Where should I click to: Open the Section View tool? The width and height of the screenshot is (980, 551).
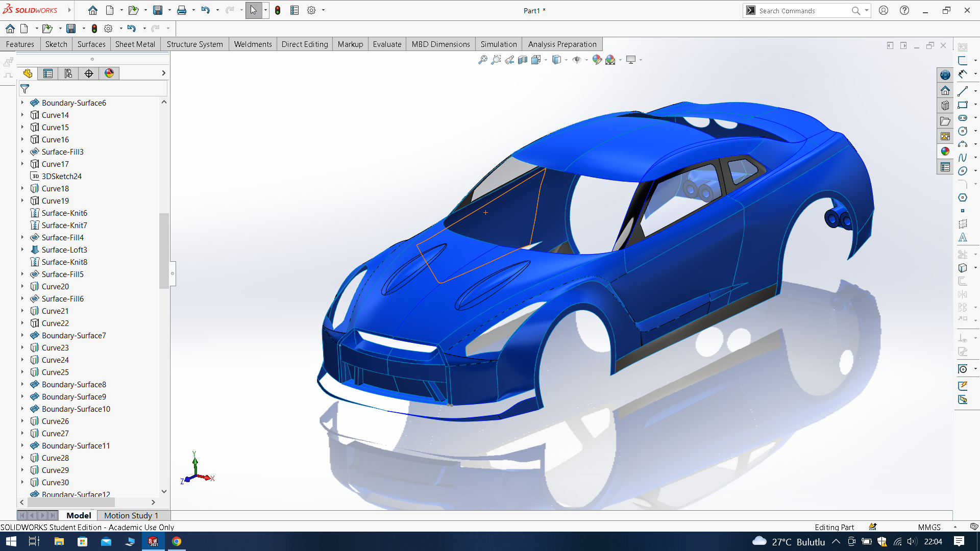point(522,60)
